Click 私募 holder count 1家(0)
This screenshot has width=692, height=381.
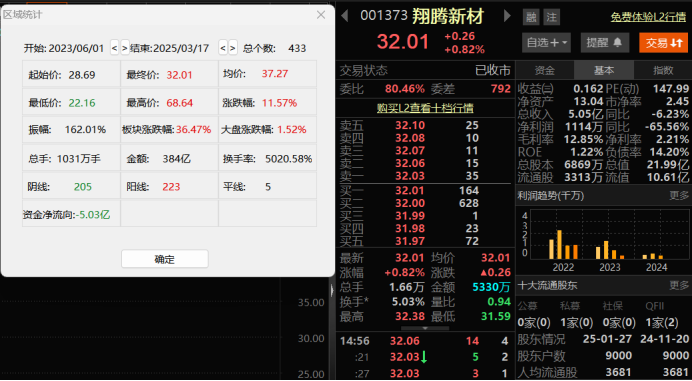(576, 323)
